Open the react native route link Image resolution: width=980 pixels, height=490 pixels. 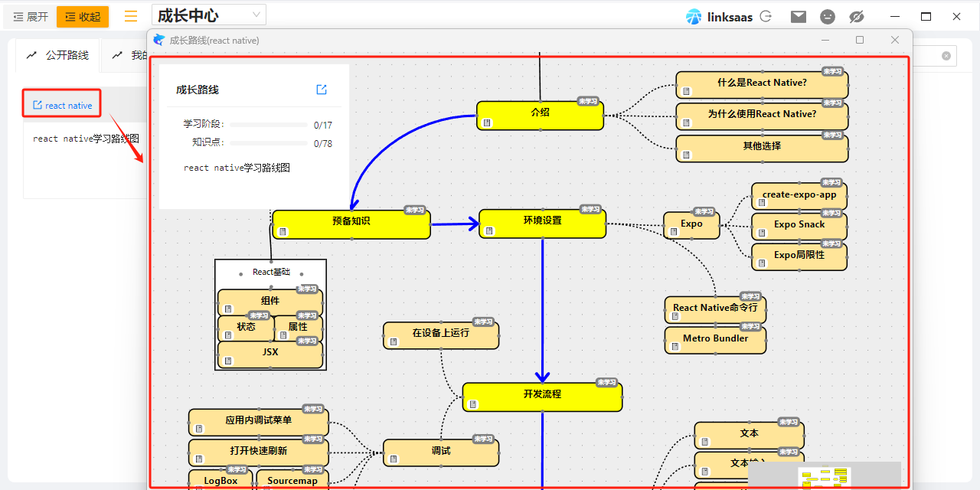point(62,106)
